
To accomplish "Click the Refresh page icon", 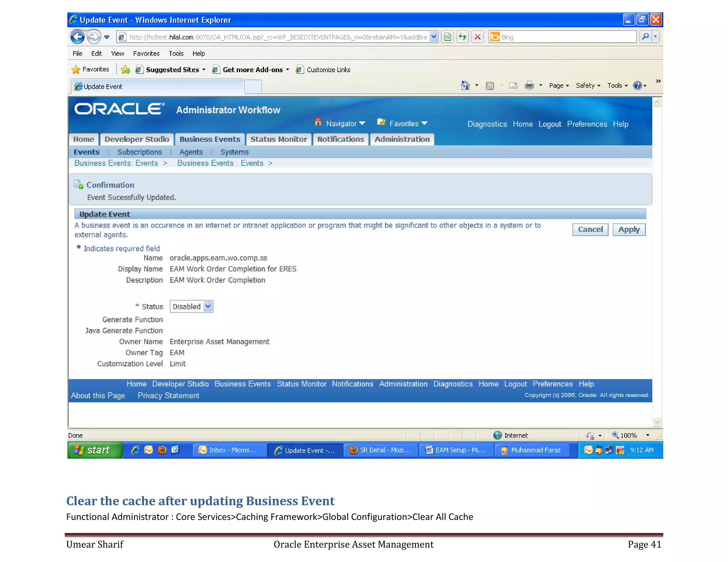I will pyautogui.click(x=462, y=37).
